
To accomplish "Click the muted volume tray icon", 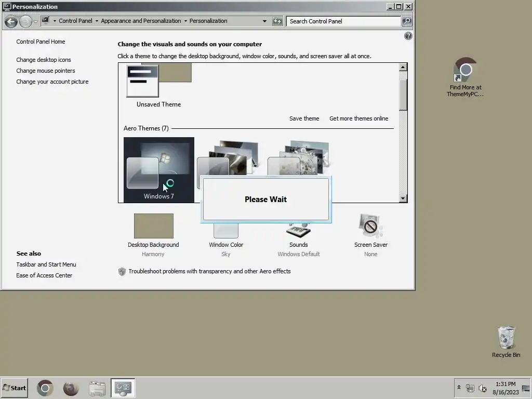I will [x=482, y=388].
